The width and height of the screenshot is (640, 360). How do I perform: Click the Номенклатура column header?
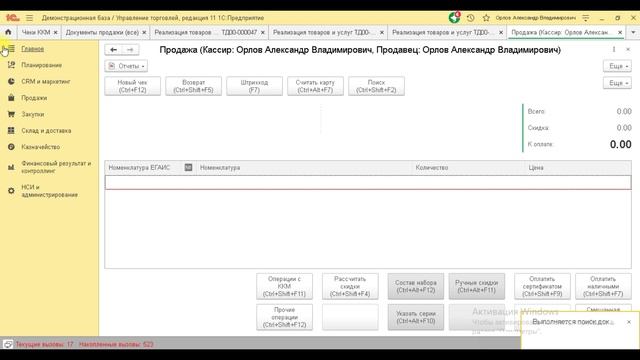coord(304,168)
